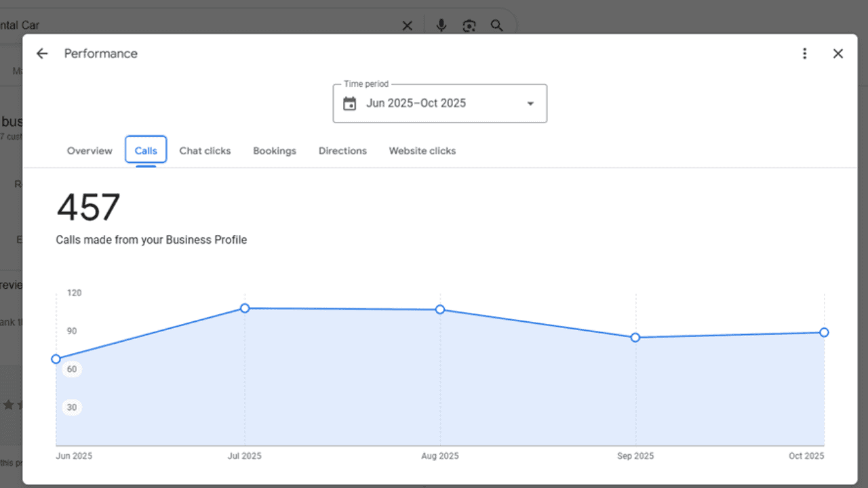Viewport: 868px width, 488px height.
Task: Click the Jul 2025 data point on chart
Action: point(244,308)
